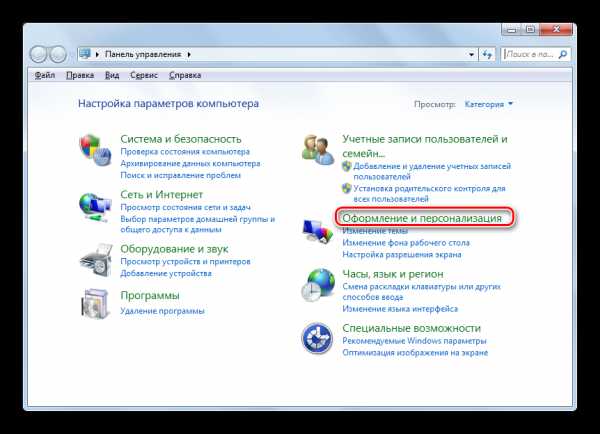
Task: Click the Программы disc box icon
Action: tap(95, 303)
